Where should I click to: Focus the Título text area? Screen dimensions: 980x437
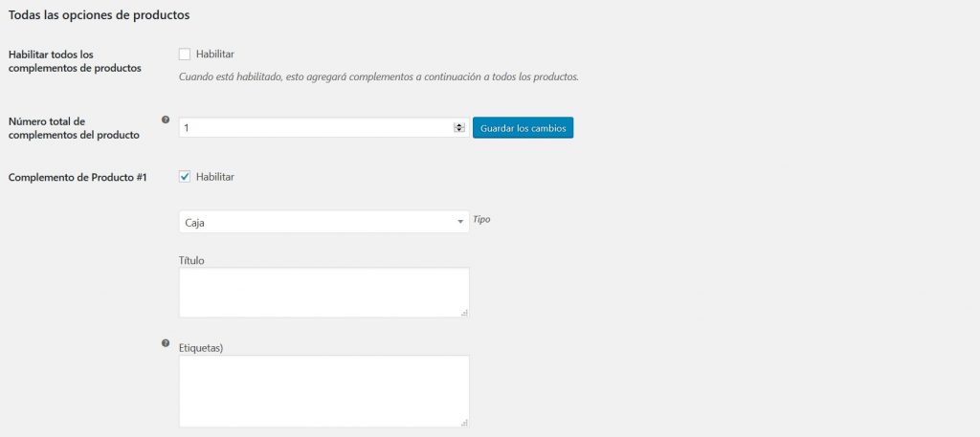[323, 292]
